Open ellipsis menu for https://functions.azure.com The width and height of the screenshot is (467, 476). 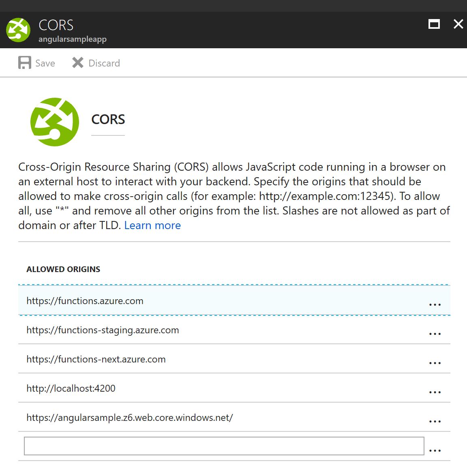pyautogui.click(x=435, y=304)
